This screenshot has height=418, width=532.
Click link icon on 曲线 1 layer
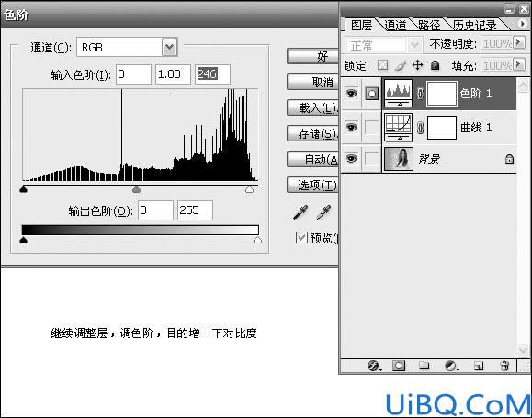pos(420,128)
